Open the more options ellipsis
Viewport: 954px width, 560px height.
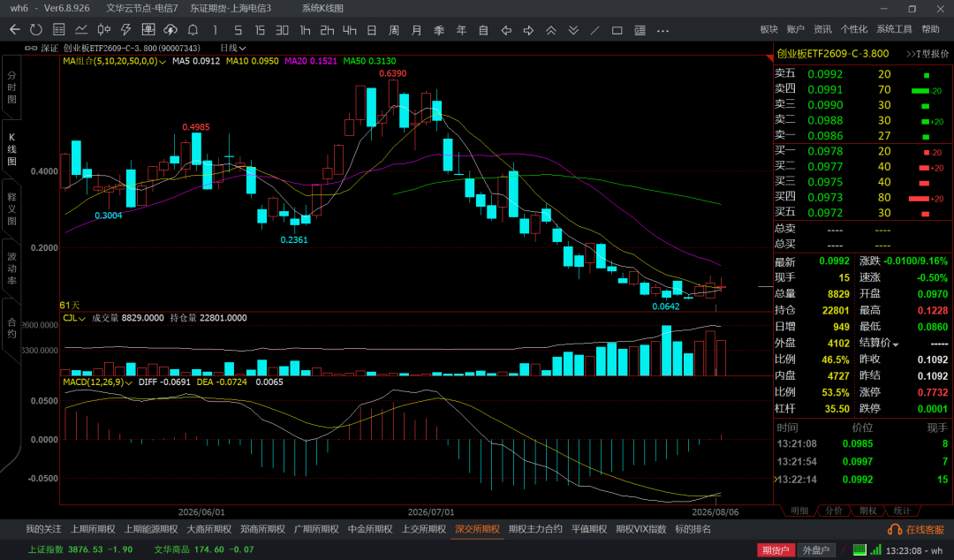click(x=662, y=30)
